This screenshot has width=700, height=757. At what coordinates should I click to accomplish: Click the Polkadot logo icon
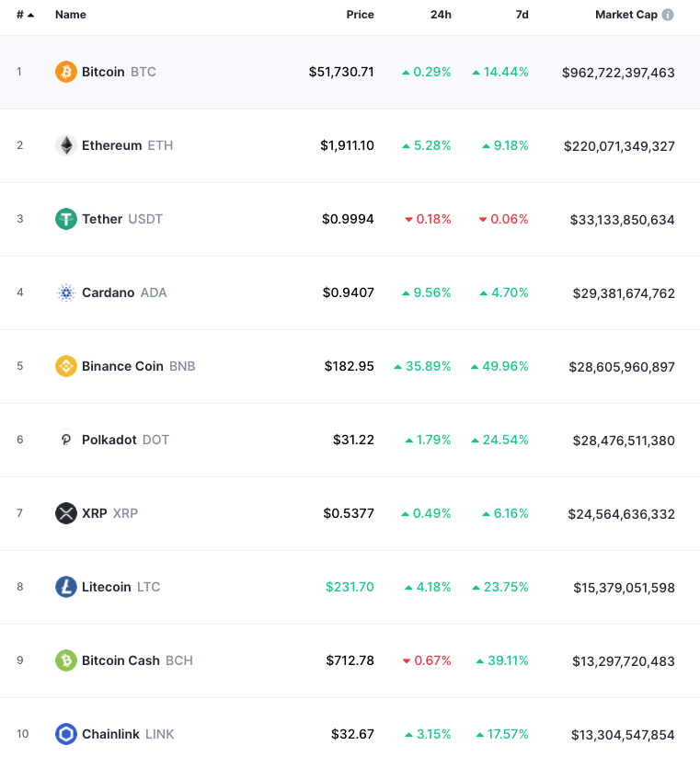coord(66,440)
